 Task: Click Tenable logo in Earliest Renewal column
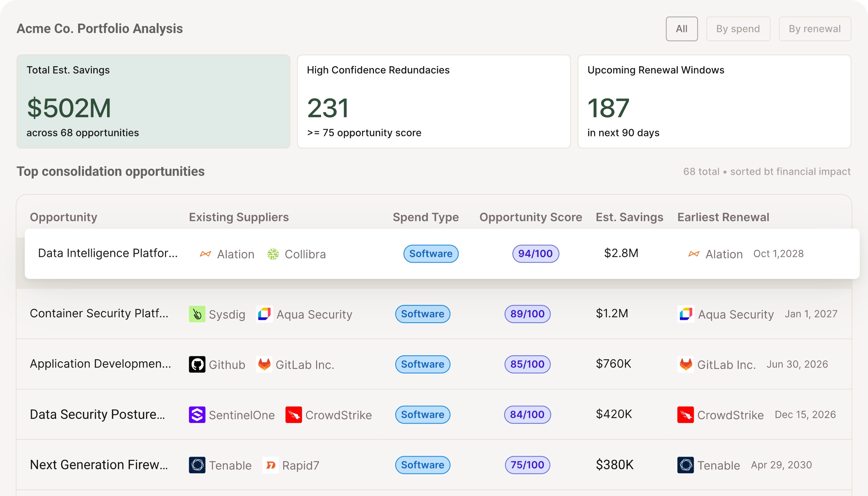pos(686,465)
